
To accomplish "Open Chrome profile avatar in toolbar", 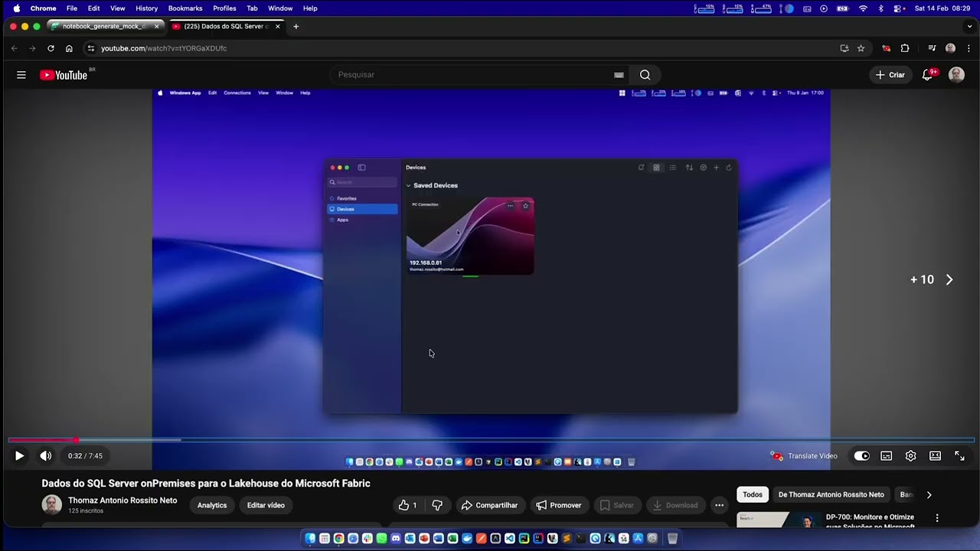I will click(x=950, y=48).
